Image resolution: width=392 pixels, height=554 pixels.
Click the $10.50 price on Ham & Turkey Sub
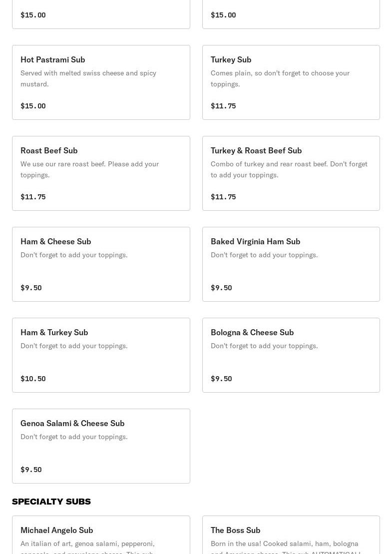33,379
